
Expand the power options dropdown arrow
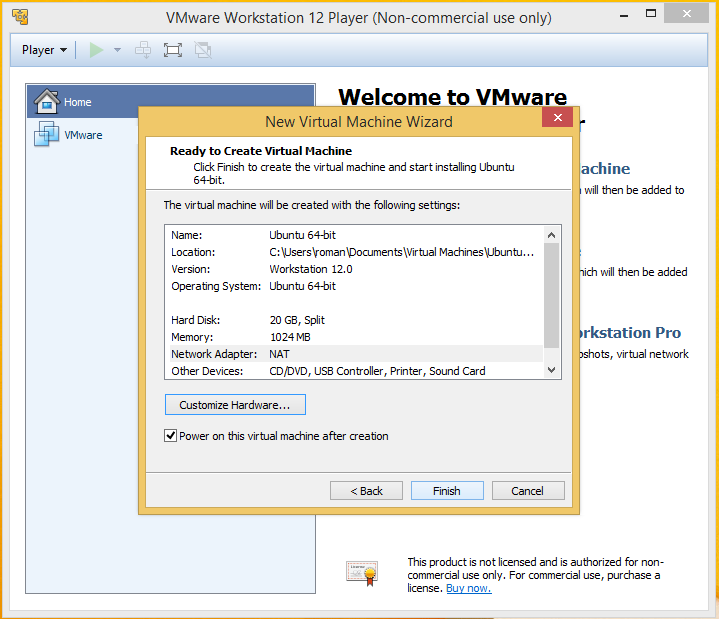117,50
